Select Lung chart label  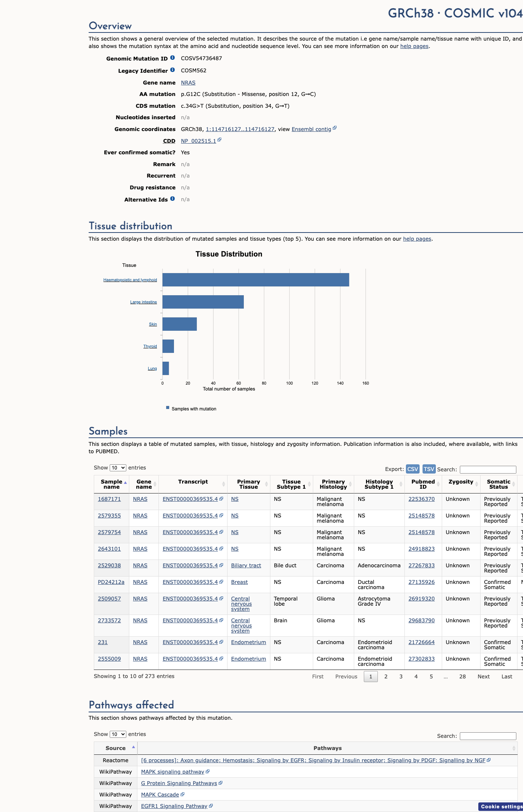[152, 368]
